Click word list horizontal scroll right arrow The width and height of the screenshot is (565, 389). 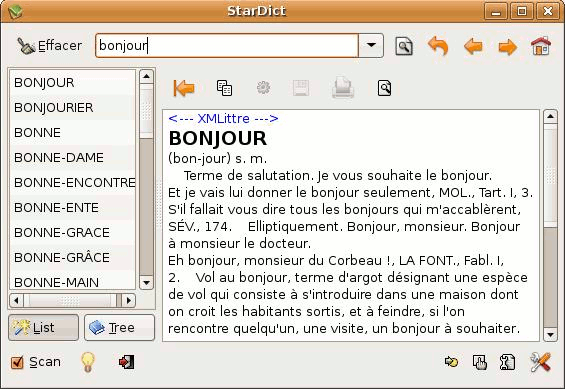click(x=129, y=300)
